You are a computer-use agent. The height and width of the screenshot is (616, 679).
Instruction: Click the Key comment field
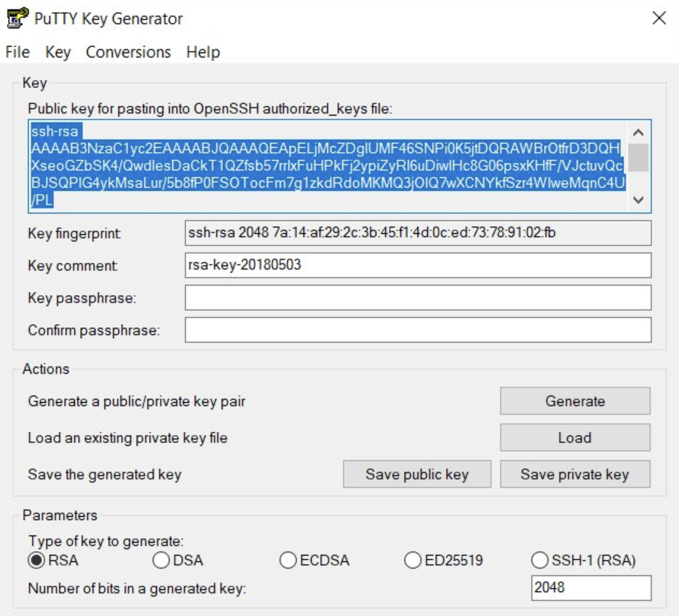point(418,265)
